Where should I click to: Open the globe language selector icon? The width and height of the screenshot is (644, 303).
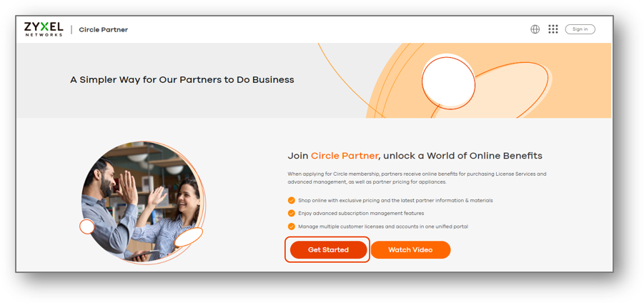click(535, 29)
